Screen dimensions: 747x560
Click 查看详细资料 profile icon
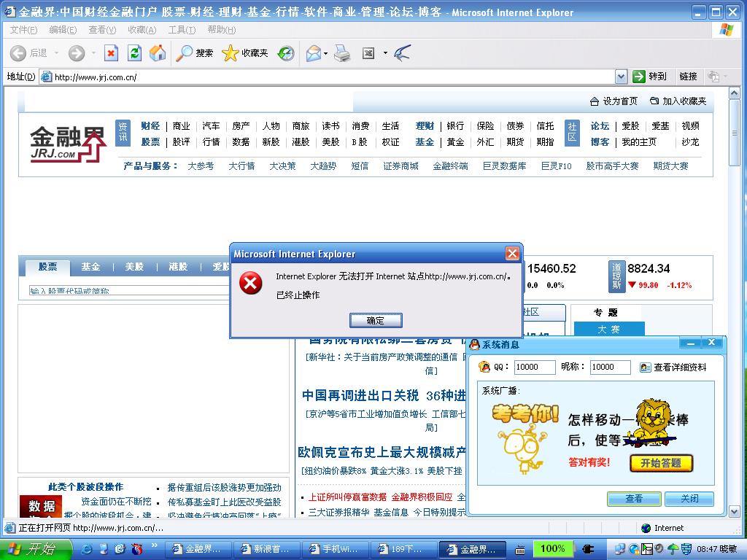point(645,367)
